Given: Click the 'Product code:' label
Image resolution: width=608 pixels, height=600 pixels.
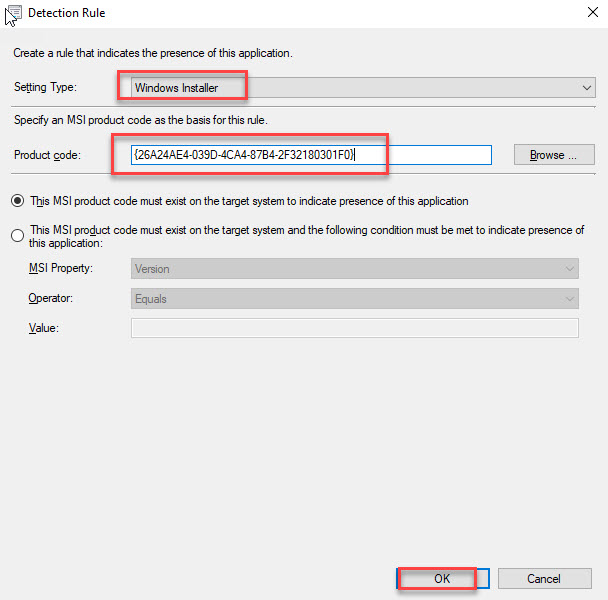Looking at the screenshot, I should point(47,155).
